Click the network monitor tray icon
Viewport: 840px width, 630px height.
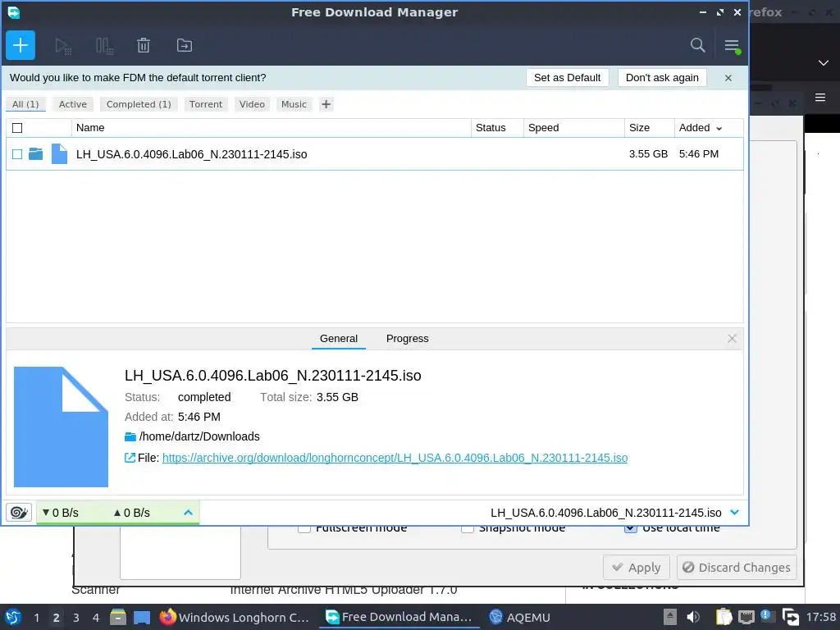coord(746,617)
